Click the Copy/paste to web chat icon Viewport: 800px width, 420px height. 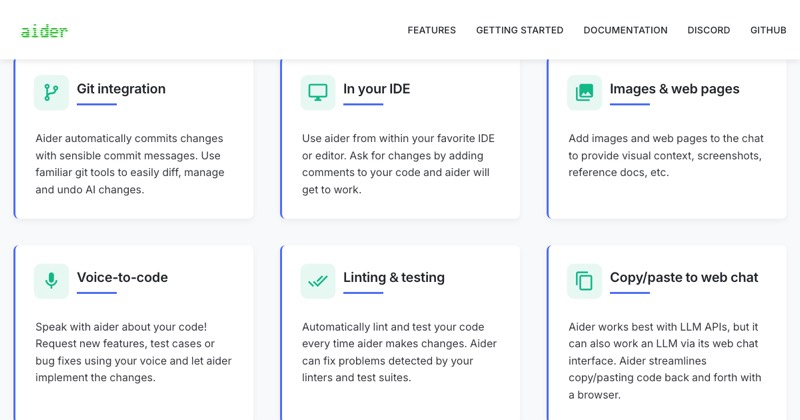[584, 281]
